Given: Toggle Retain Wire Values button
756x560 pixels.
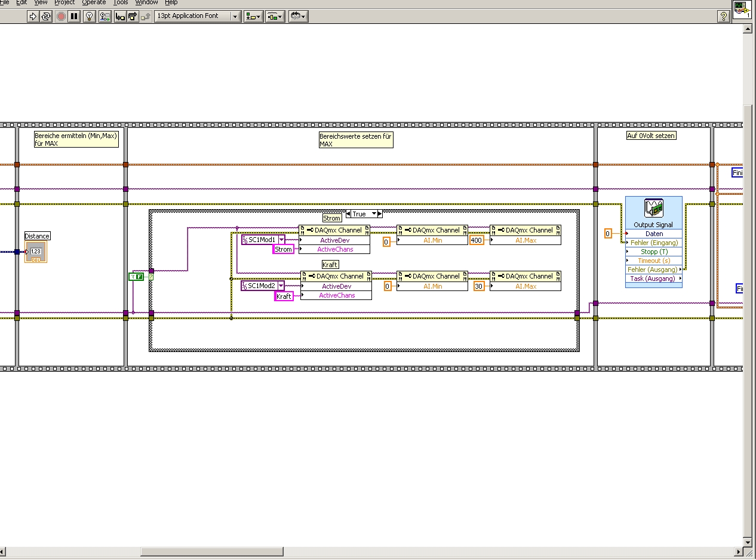Looking at the screenshot, I should [105, 16].
